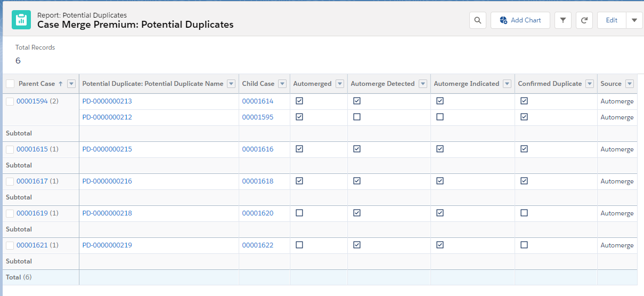Open Automerged column options arrow
Image resolution: width=644 pixels, height=296 pixels.
(x=340, y=84)
